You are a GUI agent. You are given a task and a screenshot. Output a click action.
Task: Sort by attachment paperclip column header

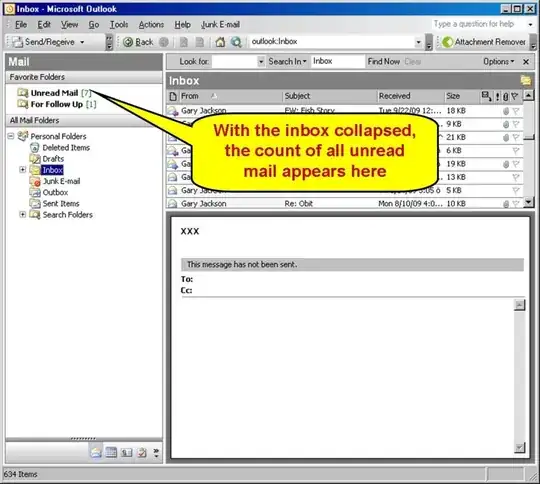point(506,96)
